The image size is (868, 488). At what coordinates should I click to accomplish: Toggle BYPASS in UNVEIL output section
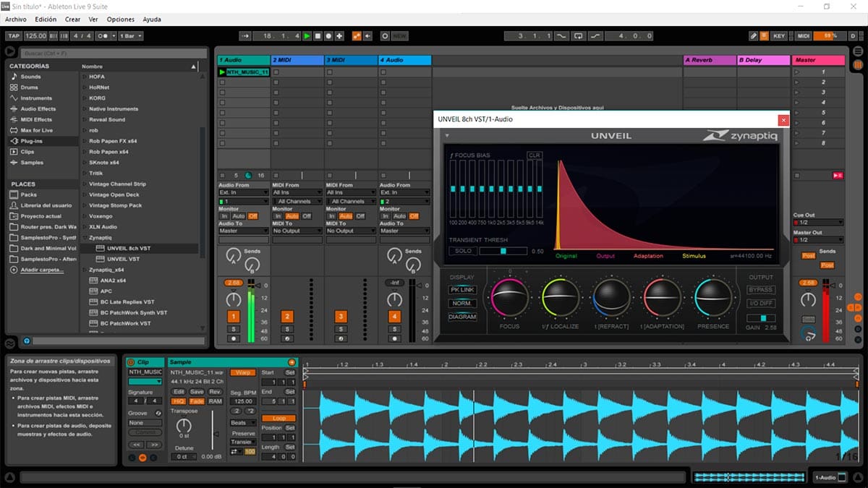click(x=761, y=290)
